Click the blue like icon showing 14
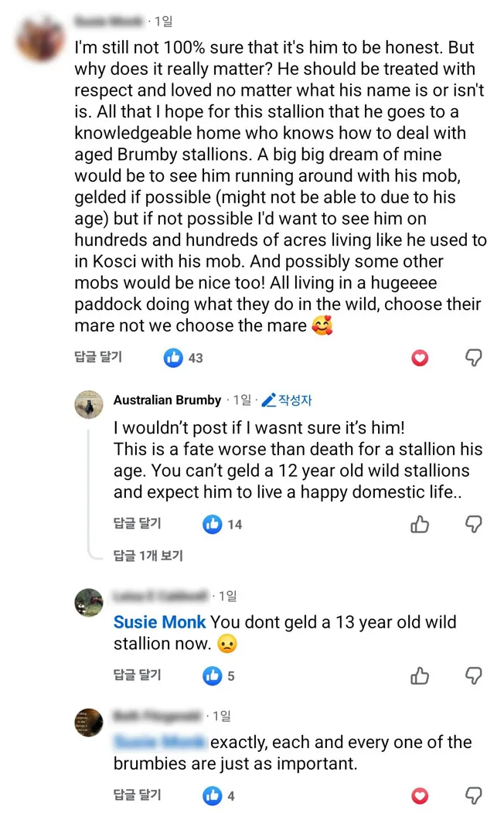Viewport: 504px width, 820px height. [213, 524]
